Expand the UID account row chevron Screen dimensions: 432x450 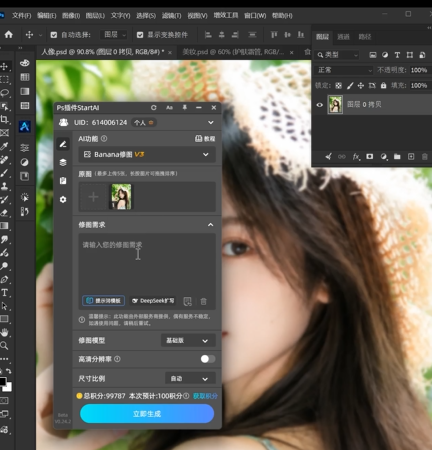211,122
